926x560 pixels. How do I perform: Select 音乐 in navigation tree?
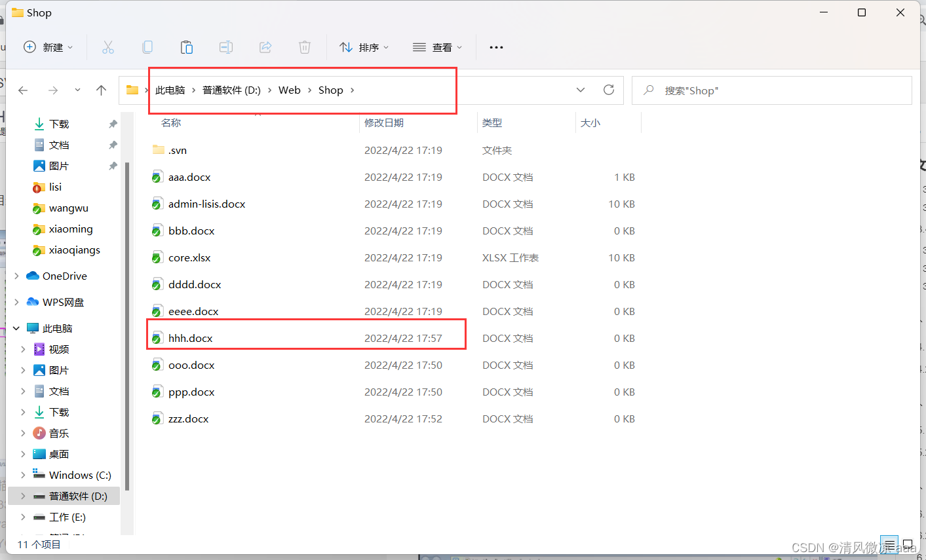[51, 433]
